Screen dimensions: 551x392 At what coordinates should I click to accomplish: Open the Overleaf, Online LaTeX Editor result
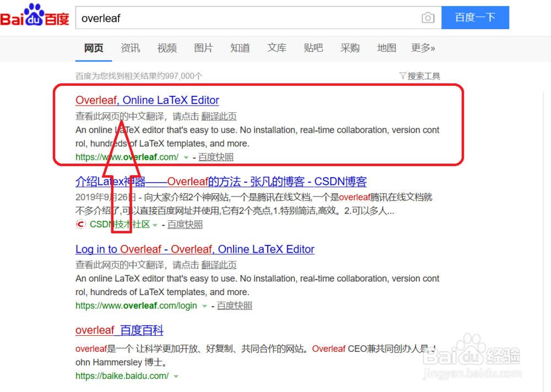147,100
